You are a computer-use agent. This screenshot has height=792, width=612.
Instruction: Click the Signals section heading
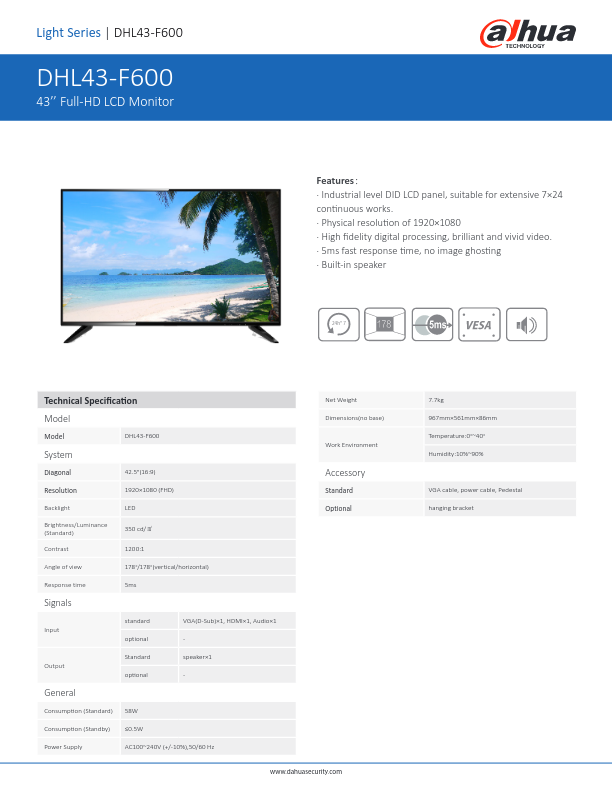[58, 603]
